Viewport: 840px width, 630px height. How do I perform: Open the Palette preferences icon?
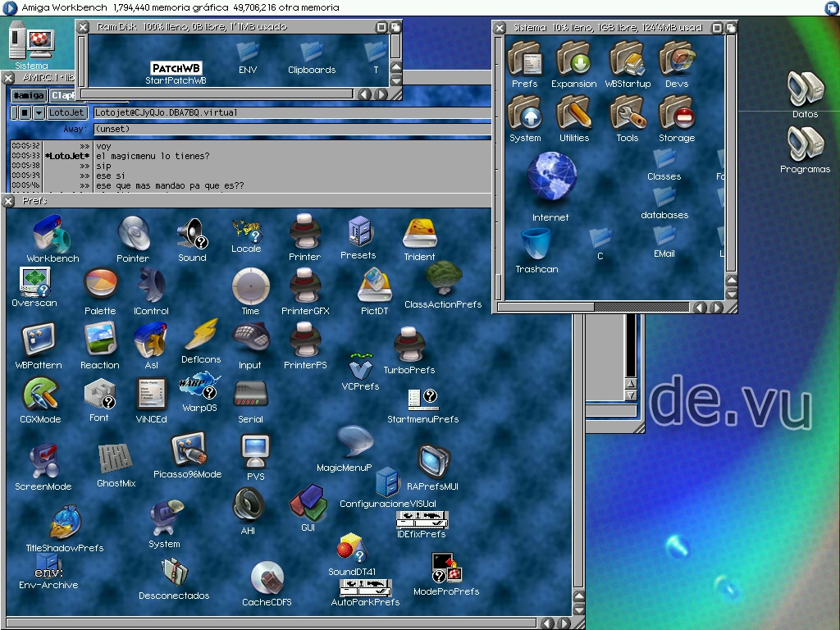100,287
